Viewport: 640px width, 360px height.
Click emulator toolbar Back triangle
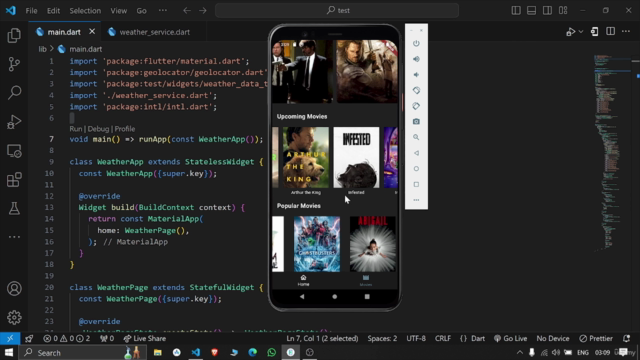pyautogui.click(x=416, y=153)
